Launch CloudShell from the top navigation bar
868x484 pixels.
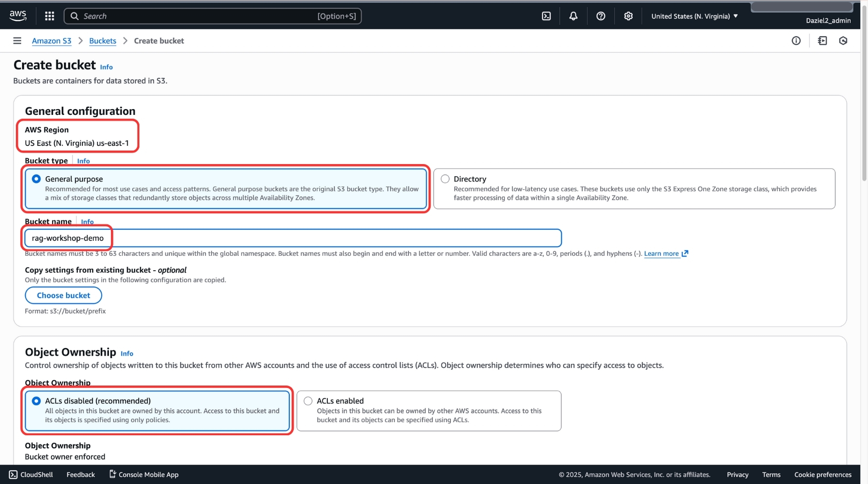click(546, 15)
